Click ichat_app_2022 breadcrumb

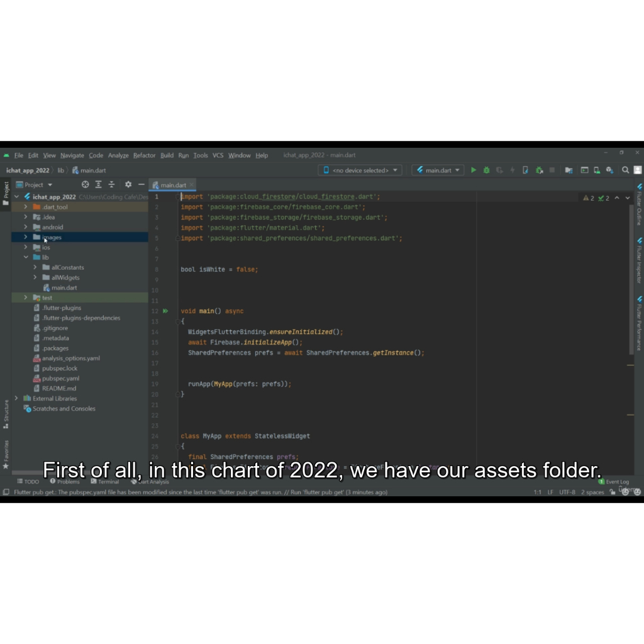point(28,170)
